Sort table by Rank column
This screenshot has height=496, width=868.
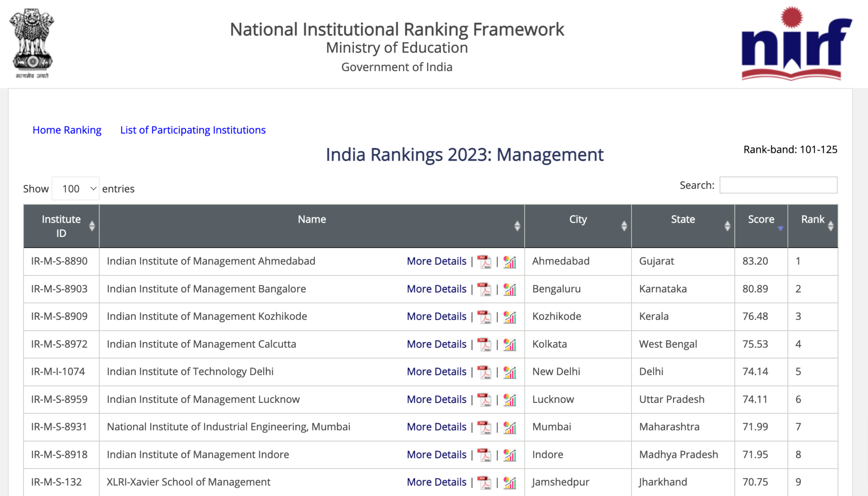coord(812,226)
